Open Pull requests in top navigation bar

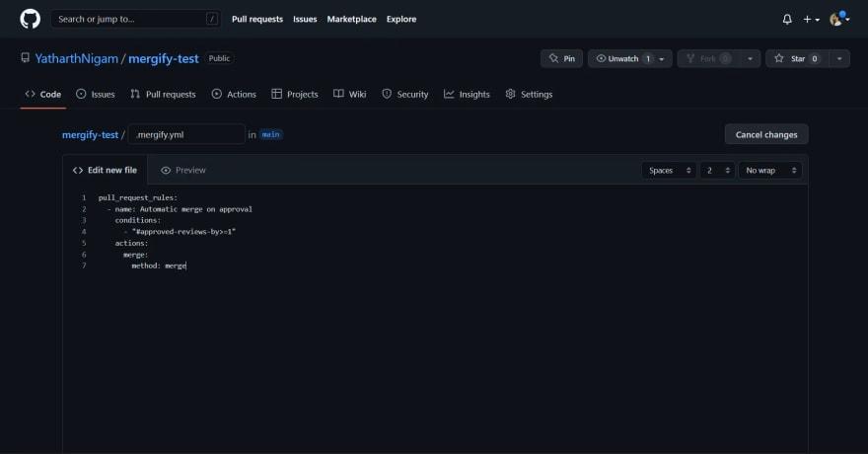tap(257, 19)
